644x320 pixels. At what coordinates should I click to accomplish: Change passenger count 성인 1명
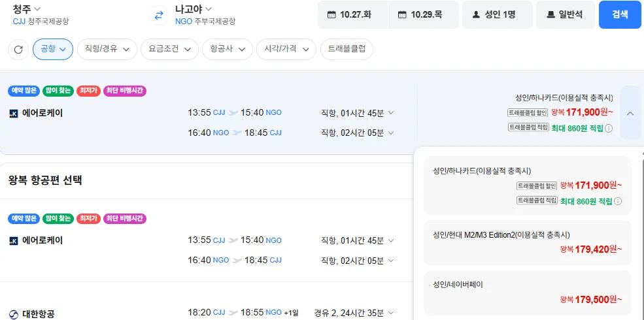tap(498, 15)
